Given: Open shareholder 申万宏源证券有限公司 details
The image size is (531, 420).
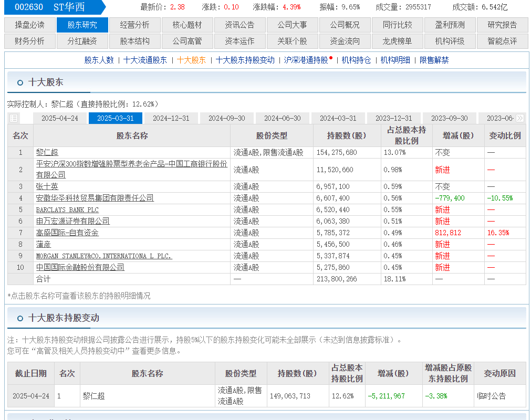Looking at the screenshot, I should [x=73, y=221].
